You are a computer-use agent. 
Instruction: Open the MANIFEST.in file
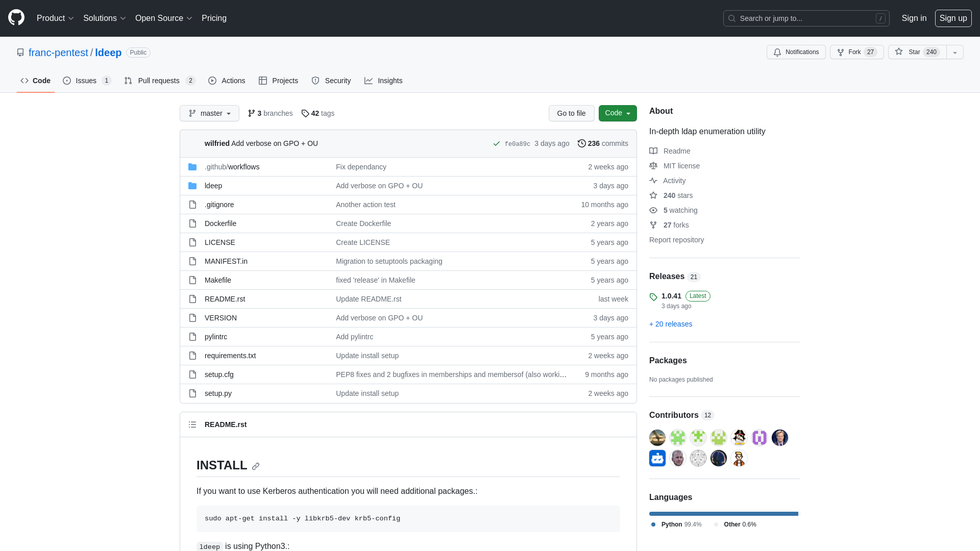226,261
